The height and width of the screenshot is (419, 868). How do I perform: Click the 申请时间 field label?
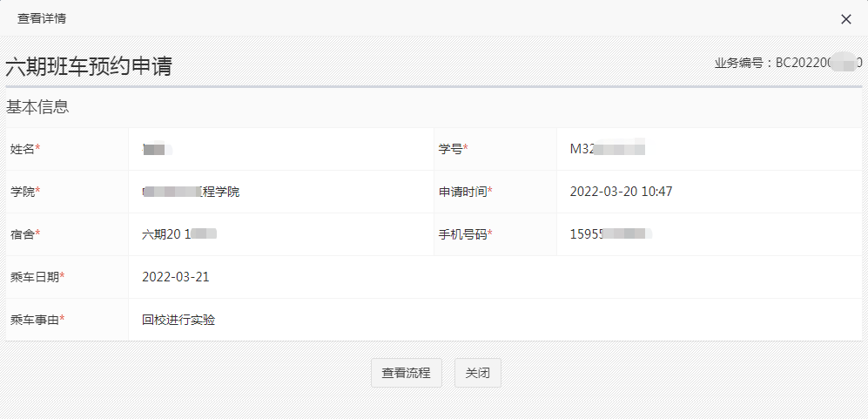tap(466, 192)
